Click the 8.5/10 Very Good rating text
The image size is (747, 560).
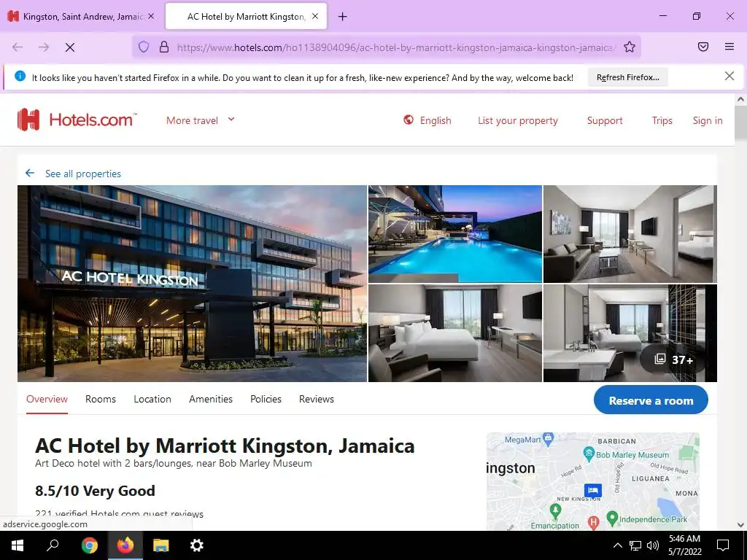[96, 491]
